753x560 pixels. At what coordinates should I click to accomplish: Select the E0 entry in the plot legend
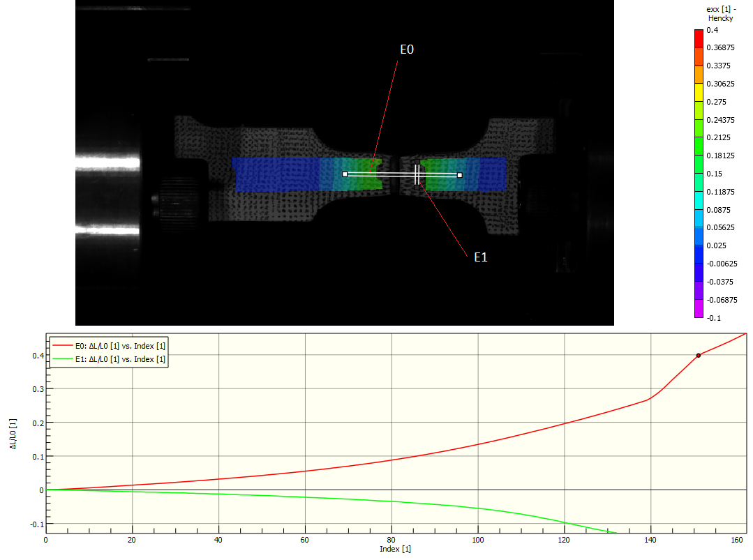109,346
